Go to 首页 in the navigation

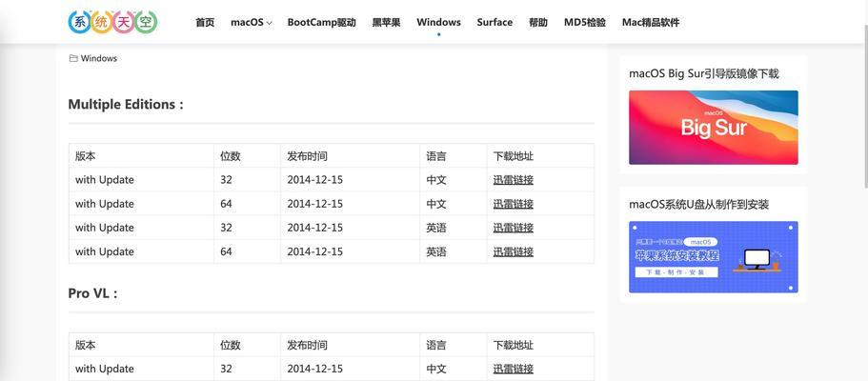(205, 23)
